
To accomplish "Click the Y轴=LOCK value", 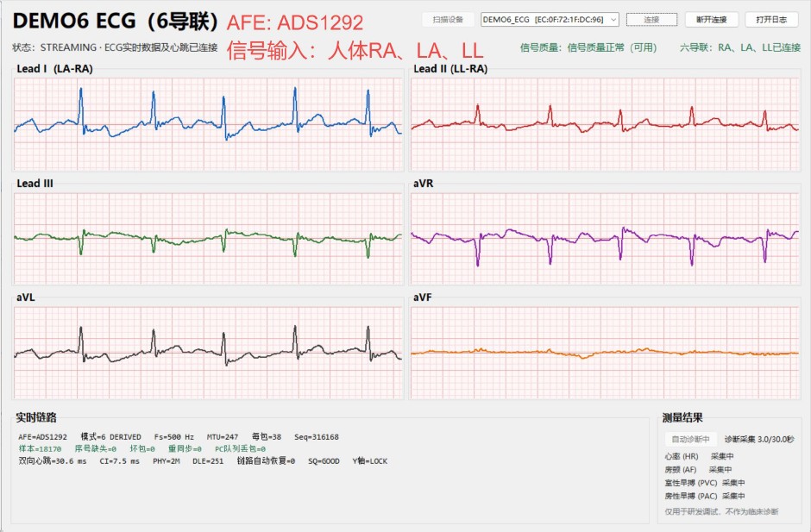I will coord(370,461).
